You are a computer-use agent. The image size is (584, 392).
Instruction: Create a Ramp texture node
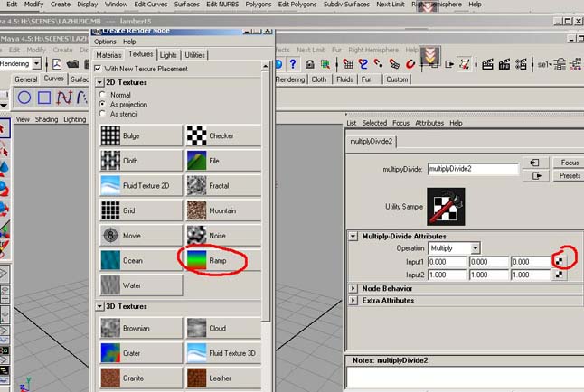(x=223, y=260)
